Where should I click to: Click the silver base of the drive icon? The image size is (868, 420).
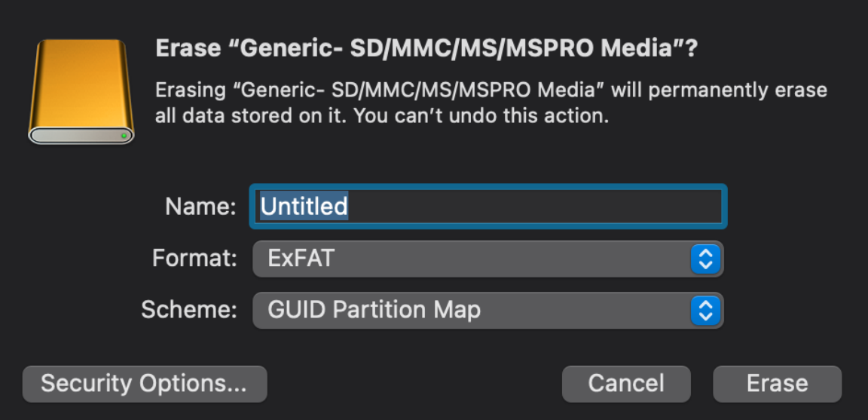pos(81,135)
